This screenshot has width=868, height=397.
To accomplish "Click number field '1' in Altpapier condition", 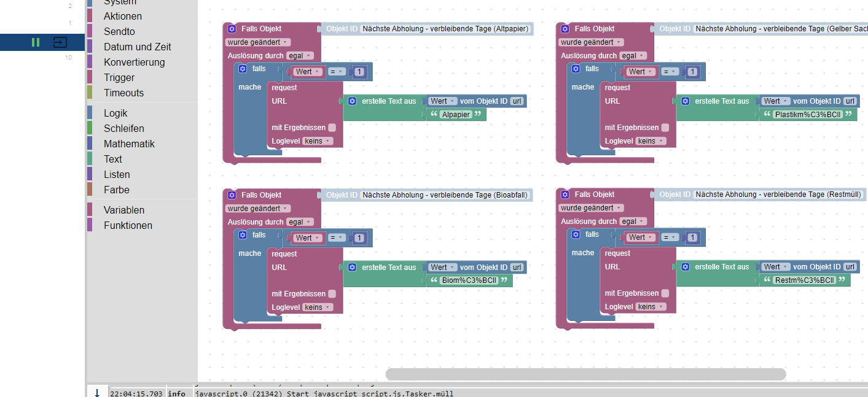I will (x=359, y=72).
